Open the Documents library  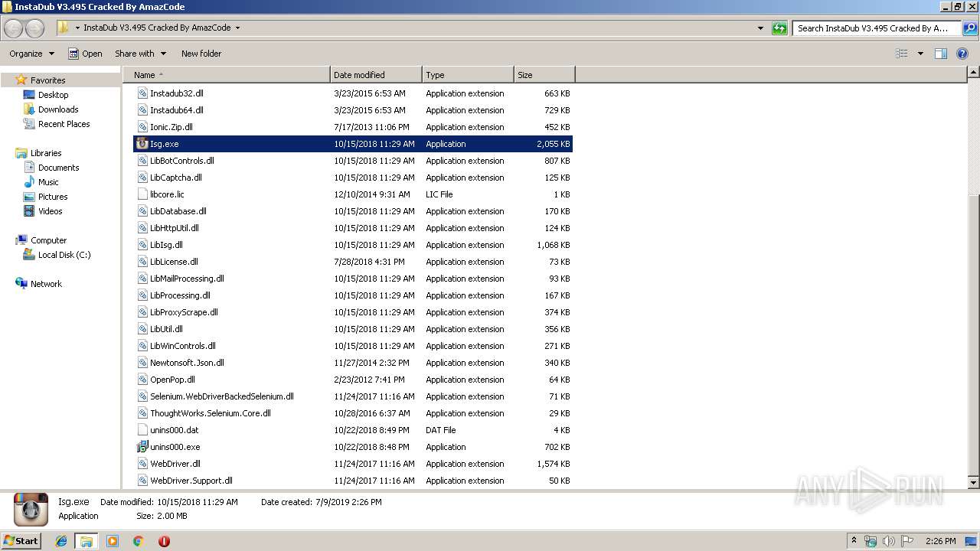[x=51, y=168]
